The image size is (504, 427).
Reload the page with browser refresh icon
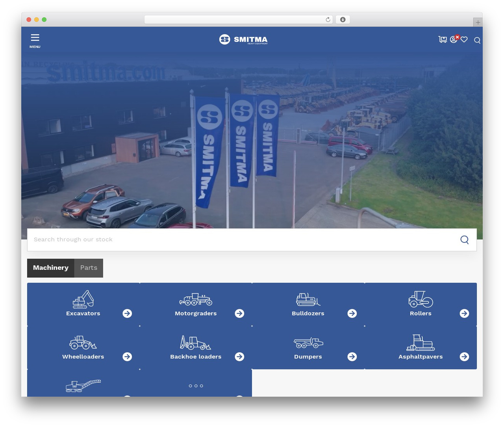coord(328,20)
